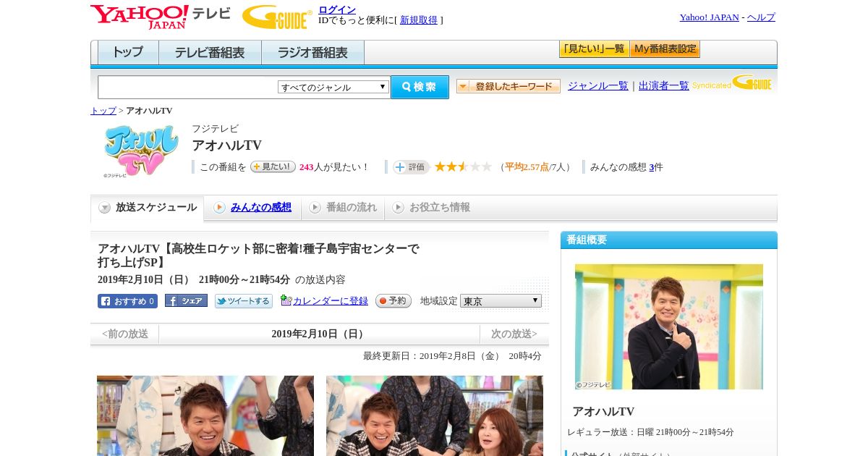The width and height of the screenshot is (868, 456).
Task: Click the 評価 plus rating button
Action: coord(412,167)
